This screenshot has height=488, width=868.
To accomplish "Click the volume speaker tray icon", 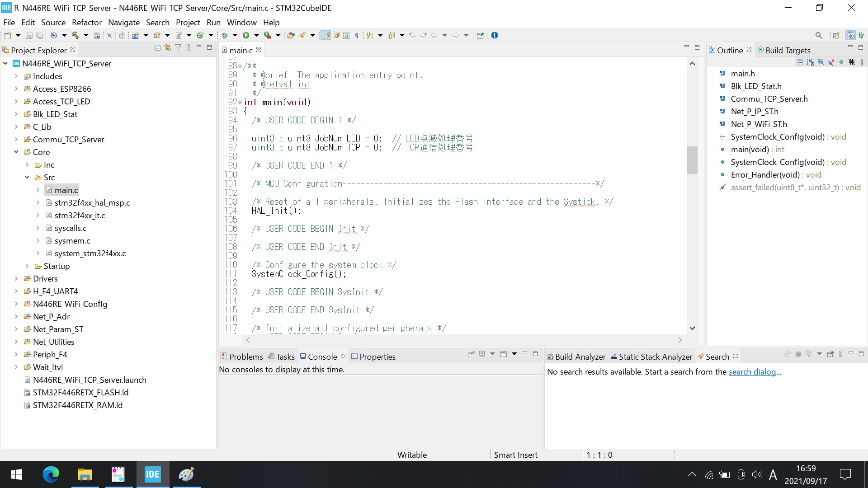I will point(756,474).
